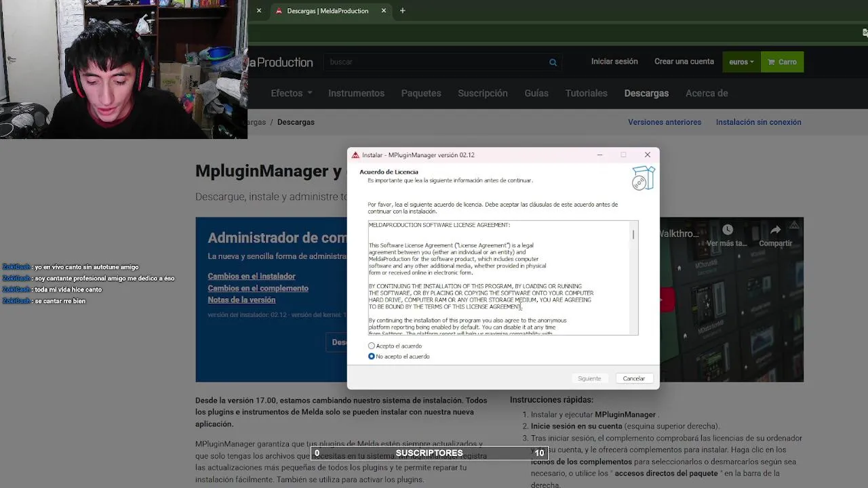This screenshot has width=868, height=488.
Task: Close the MPluginManager installer dialog
Action: [x=648, y=155]
